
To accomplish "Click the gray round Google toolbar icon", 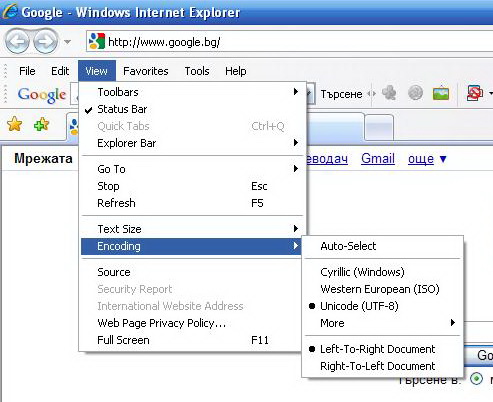I will [x=415, y=93].
